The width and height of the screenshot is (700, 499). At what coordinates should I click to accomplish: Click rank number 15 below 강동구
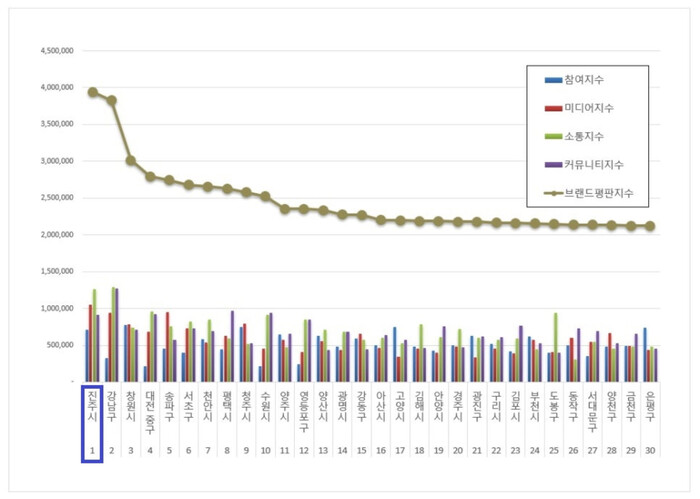(x=361, y=452)
